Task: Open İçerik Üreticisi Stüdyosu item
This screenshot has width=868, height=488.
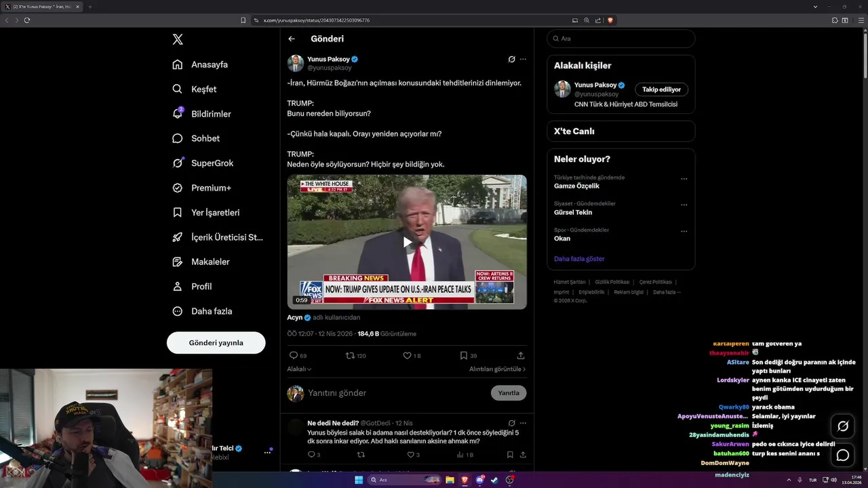Action: 218,237
